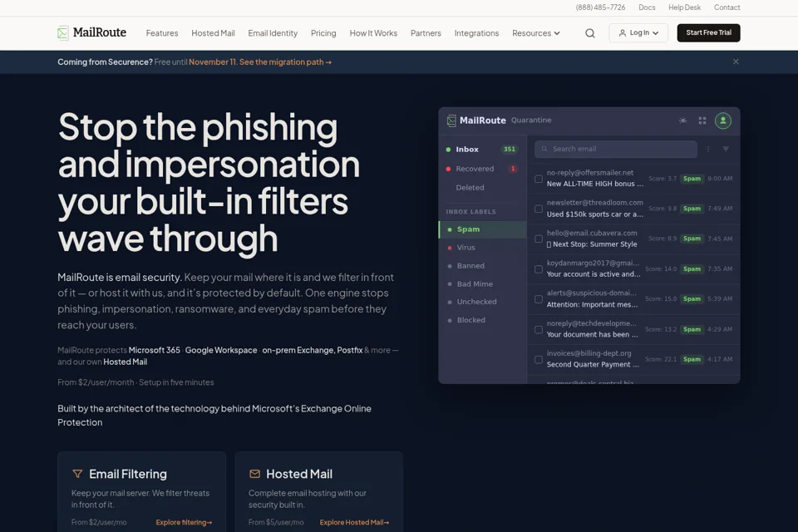798x532 pixels.
Task: Open email 'Your document has been'
Action: click(593, 334)
